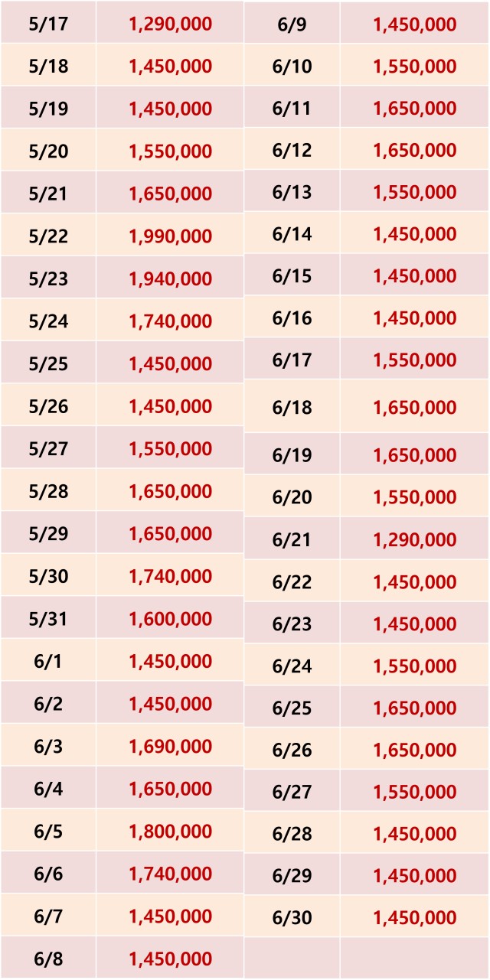
Task: Click the 5/23 price of 1,940,000
Action: click(170, 278)
